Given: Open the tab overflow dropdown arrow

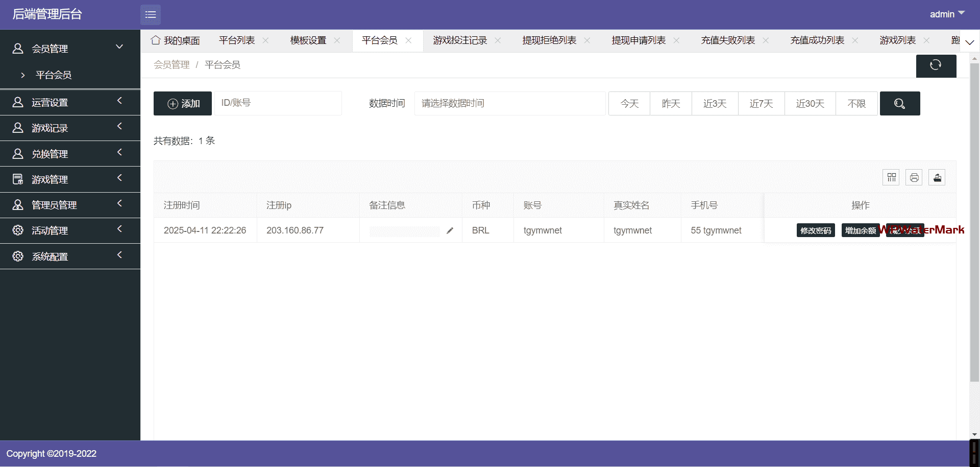Looking at the screenshot, I should coord(969,42).
